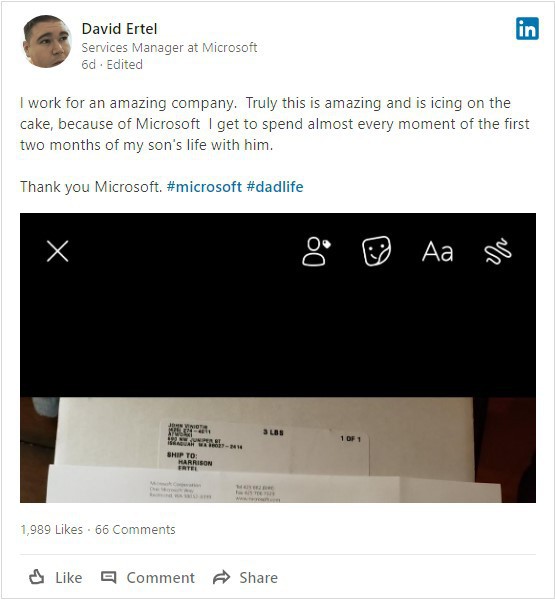The height and width of the screenshot is (600, 555).
Task: Follow the #microsoft hashtag
Action: pyautogui.click(x=204, y=187)
